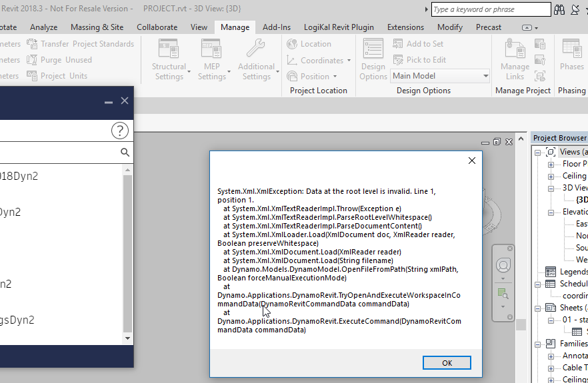Click Sheets icon in Project Browser

pyautogui.click(x=551, y=308)
